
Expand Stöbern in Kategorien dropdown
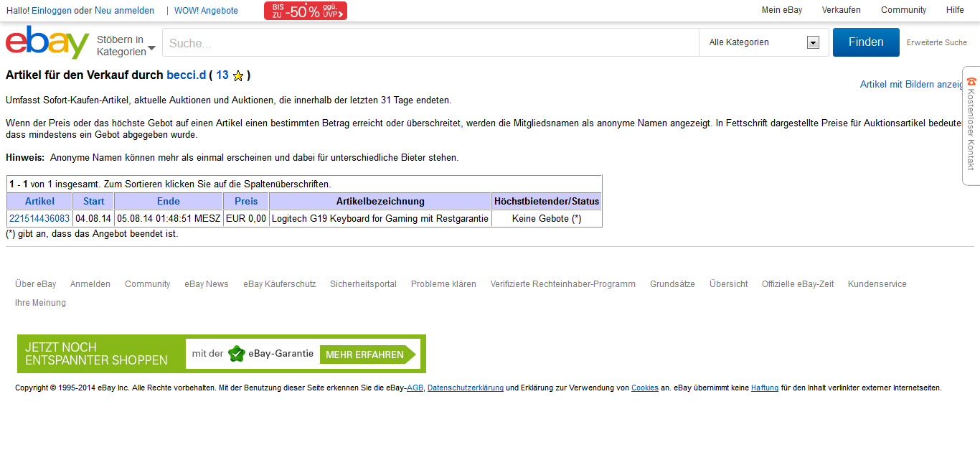126,45
